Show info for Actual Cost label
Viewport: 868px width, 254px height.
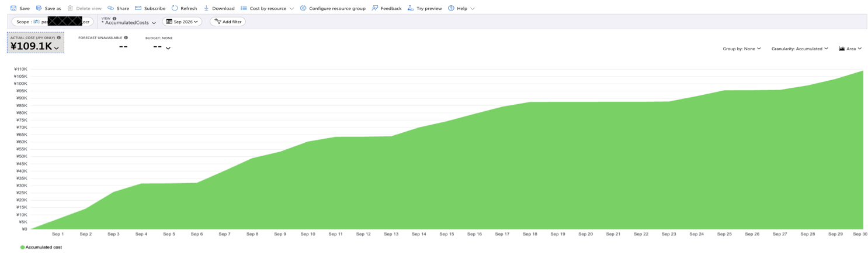point(59,37)
